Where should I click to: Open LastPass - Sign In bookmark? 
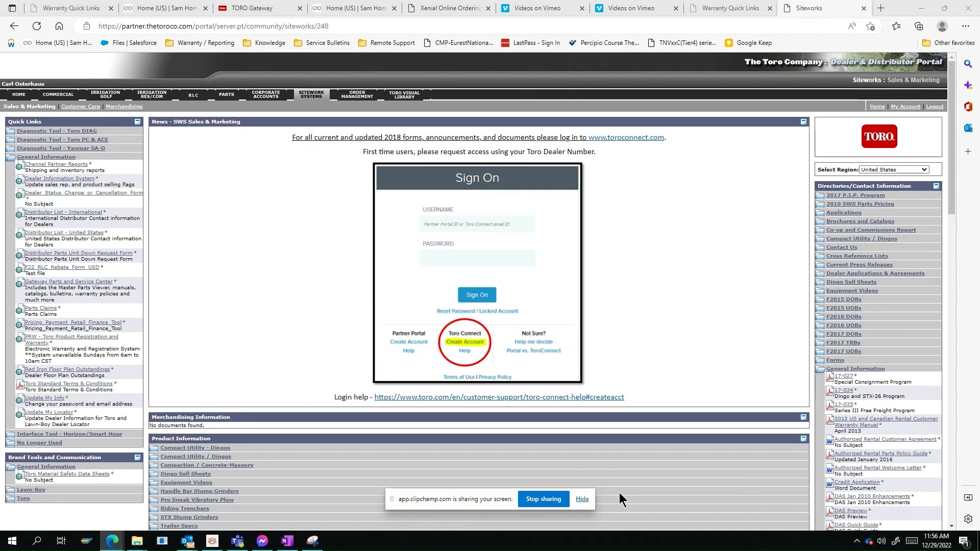(531, 43)
